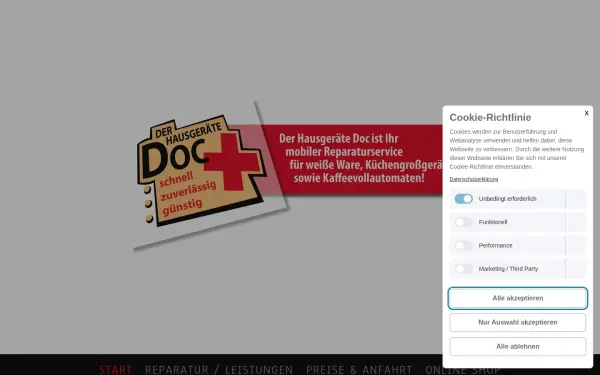
Task: Open the Datenschutzerklärung link
Action: click(474, 179)
